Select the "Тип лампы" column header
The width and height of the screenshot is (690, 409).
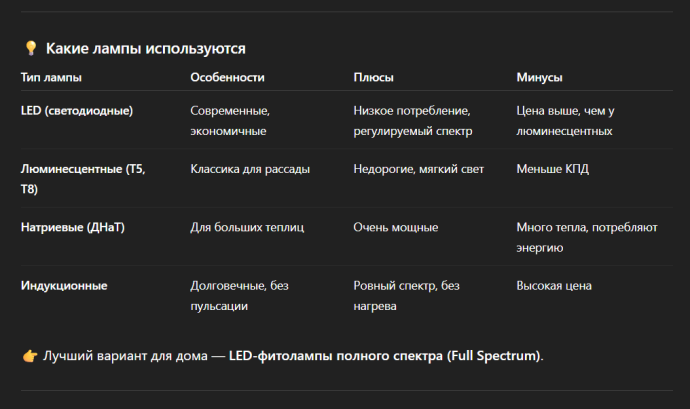click(x=51, y=77)
